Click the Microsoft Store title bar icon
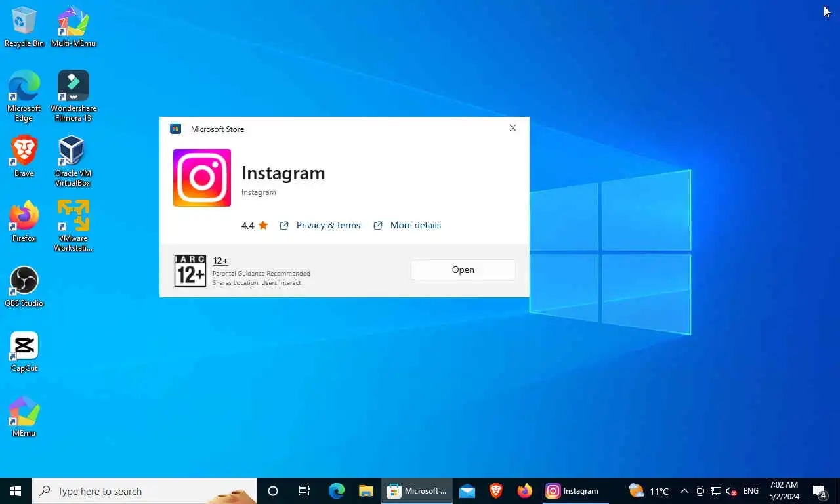This screenshot has height=504, width=840. click(175, 129)
